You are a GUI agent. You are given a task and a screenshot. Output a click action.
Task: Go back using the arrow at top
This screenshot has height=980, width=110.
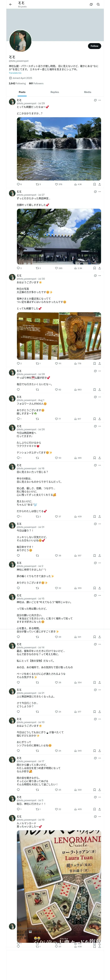(11, 5)
